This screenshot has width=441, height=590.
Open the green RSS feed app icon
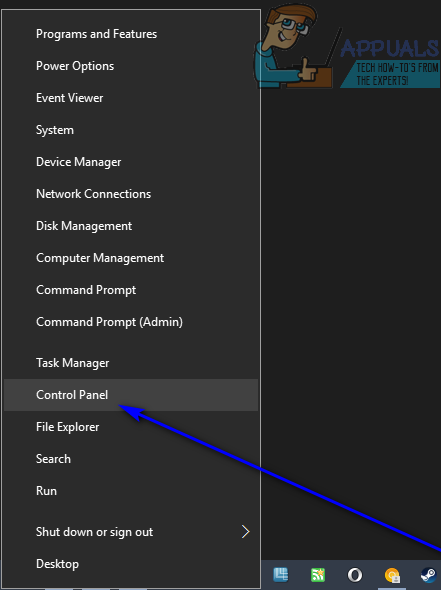point(318,575)
